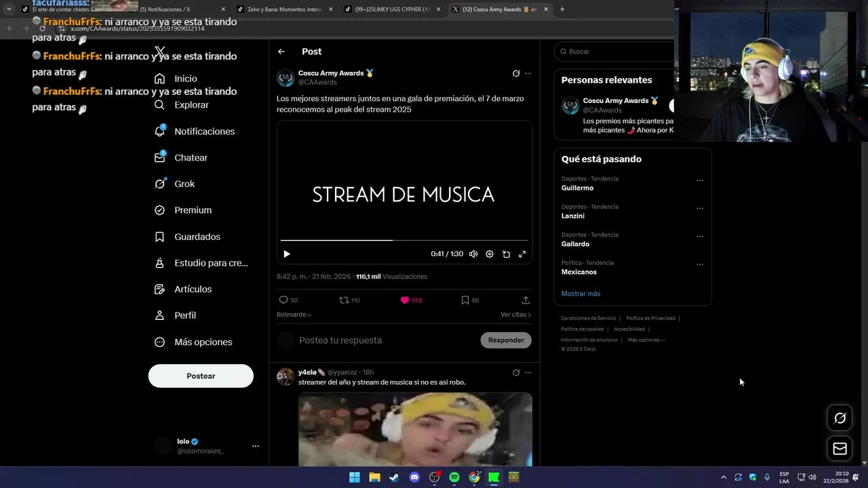Switch to 2SLIMEY UGS CYPHER tab
This screenshot has height=488, width=868.
pyautogui.click(x=392, y=9)
